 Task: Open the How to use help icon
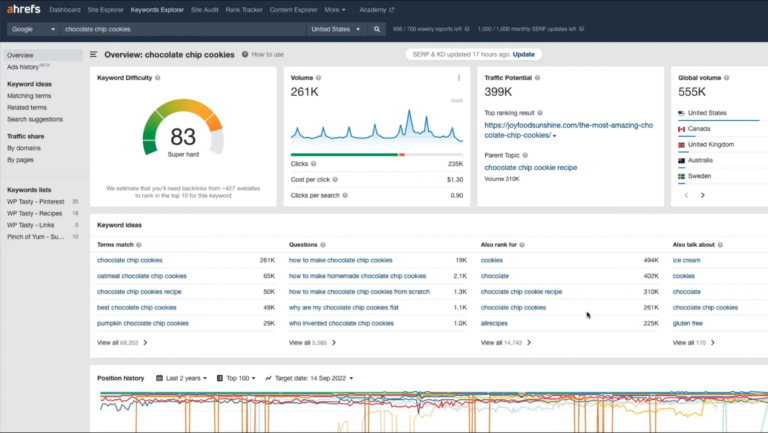pos(245,54)
